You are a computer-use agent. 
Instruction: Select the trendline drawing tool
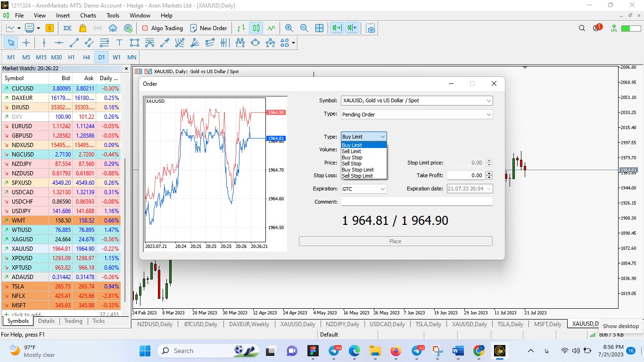click(x=74, y=42)
